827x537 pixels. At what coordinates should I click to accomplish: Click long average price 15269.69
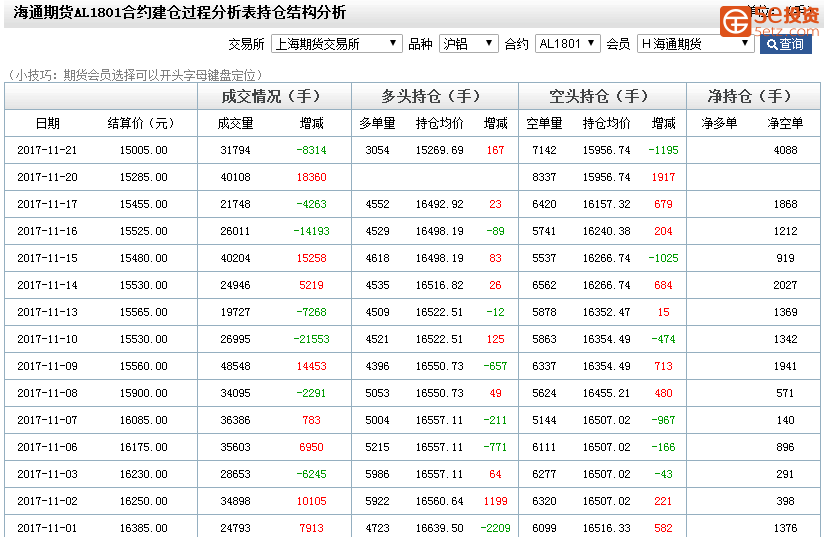click(439, 150)
